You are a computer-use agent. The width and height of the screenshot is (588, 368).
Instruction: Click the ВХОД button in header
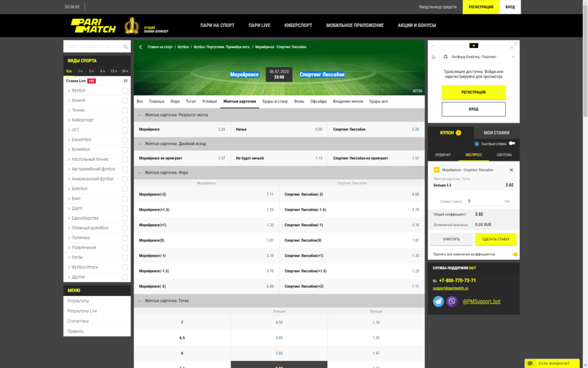coord(510,6)
